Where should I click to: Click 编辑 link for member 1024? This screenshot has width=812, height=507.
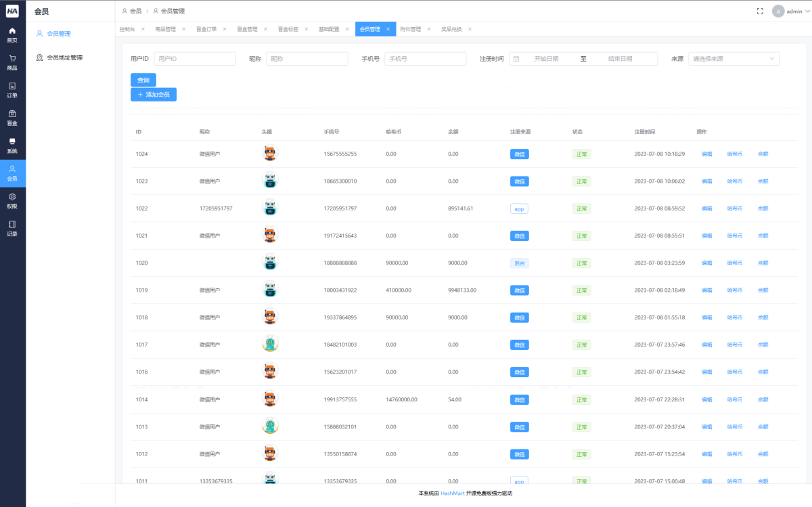[x=706, y=154]
